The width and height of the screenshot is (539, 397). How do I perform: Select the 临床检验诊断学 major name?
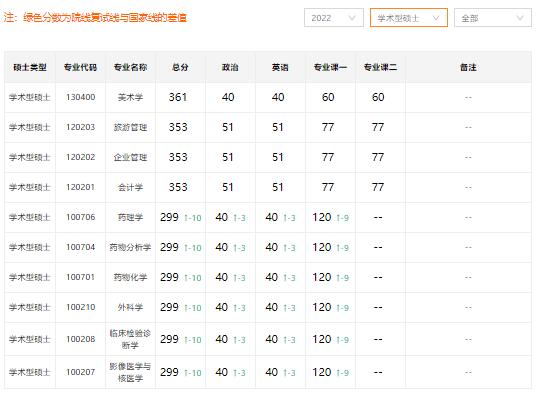pos(130,339)
